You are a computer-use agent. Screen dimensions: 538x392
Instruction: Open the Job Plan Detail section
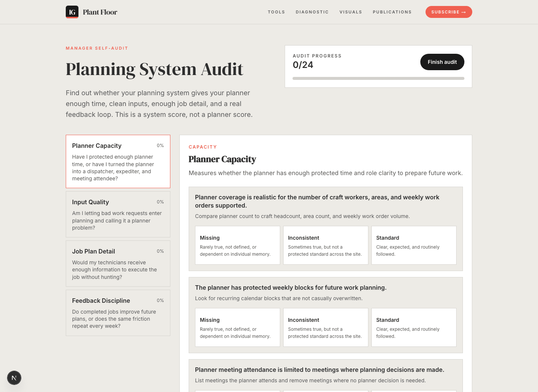tap(118, 264)
